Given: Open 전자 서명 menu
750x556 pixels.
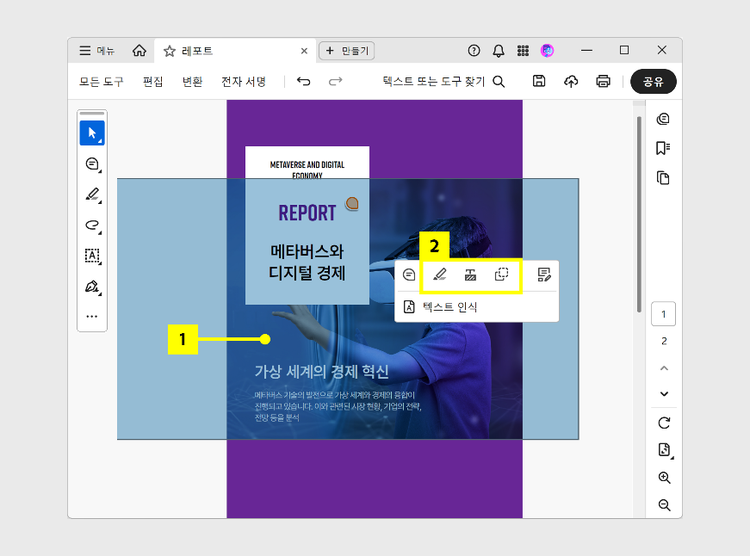Looking at the screenshot, I should coord(243,81).
